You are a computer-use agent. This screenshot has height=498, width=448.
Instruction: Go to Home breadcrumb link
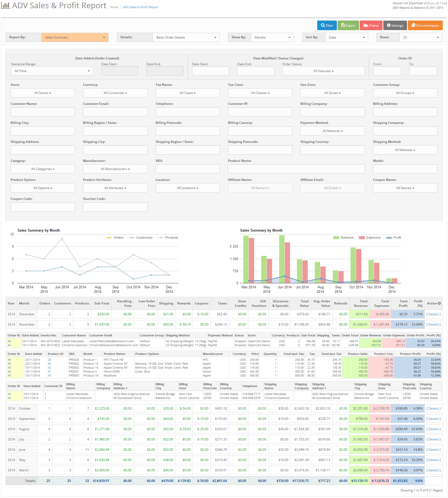point(114,7)
